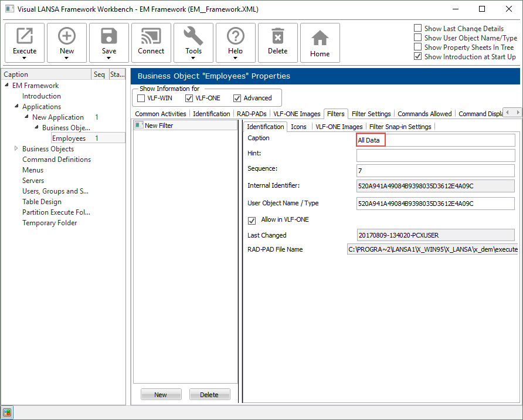This screenshot has width=523, height=420.
Task: Click the New plus icon in toolbar
Action: tap(67, 36)
